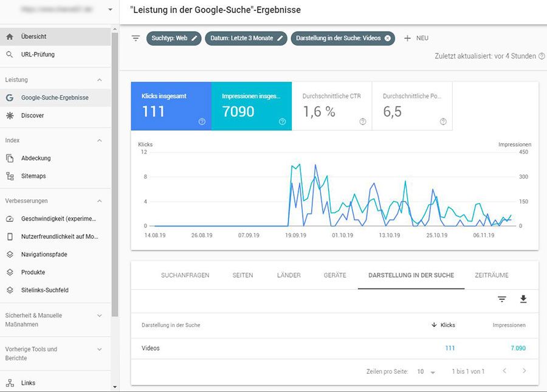Enable the Durchschnittliche CTR metric card
The image size is (547, 392).
(332, 106)
